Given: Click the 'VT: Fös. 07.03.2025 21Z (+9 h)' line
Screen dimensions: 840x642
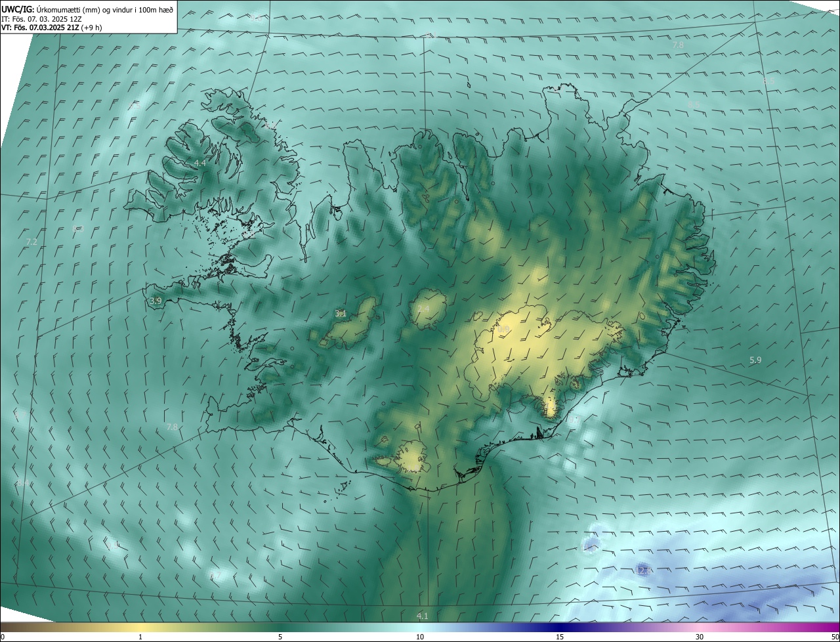Looking at the screenshot, I should point(51,28).
